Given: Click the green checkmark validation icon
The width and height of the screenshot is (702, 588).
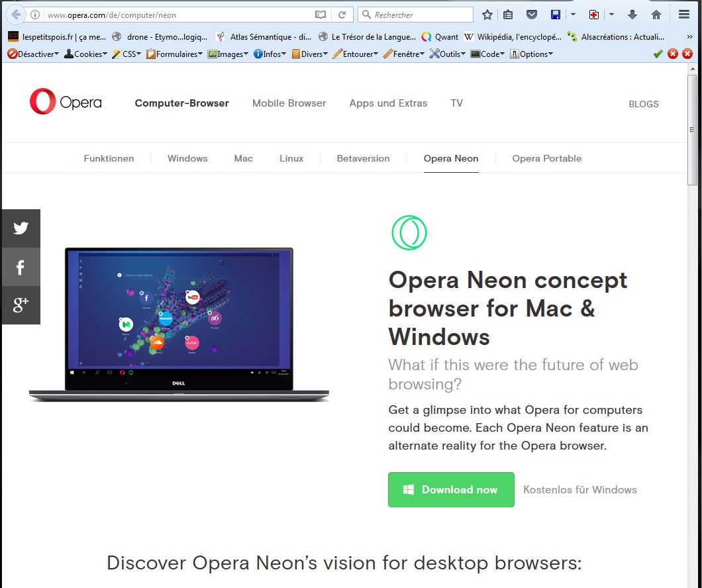Looking at the screenshot, I should [x=658, y=54].
